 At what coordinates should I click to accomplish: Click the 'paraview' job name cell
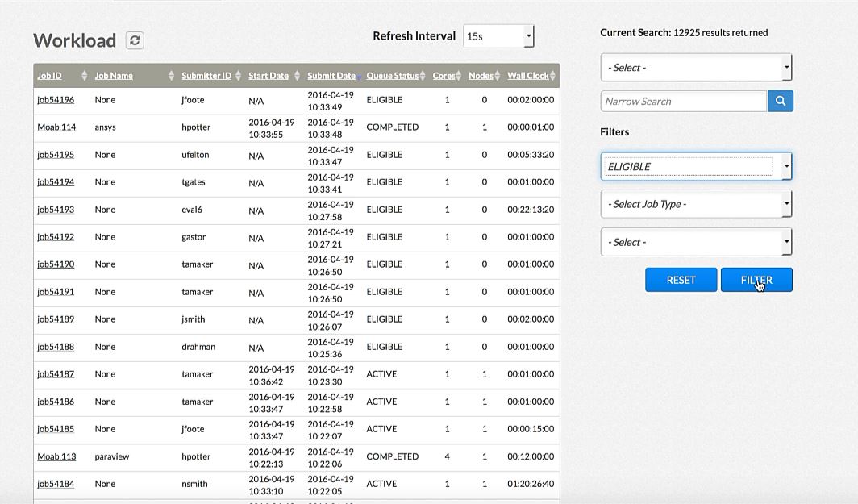click(111, 456)
